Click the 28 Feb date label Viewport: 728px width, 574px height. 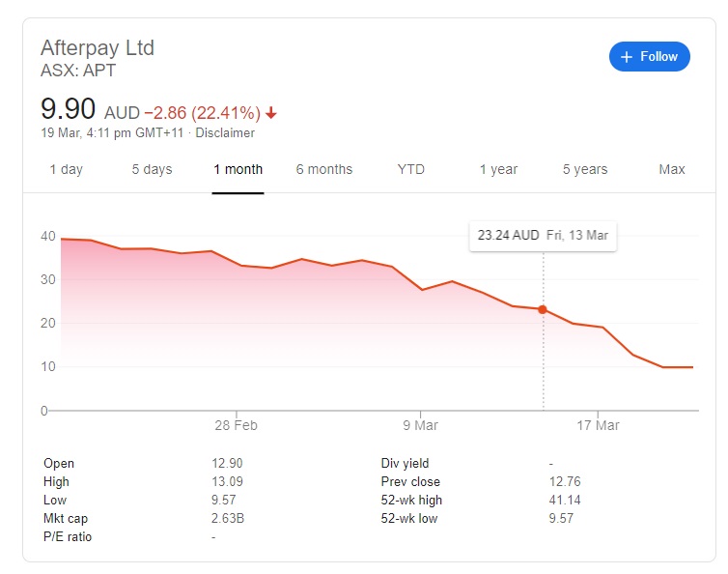236,425
